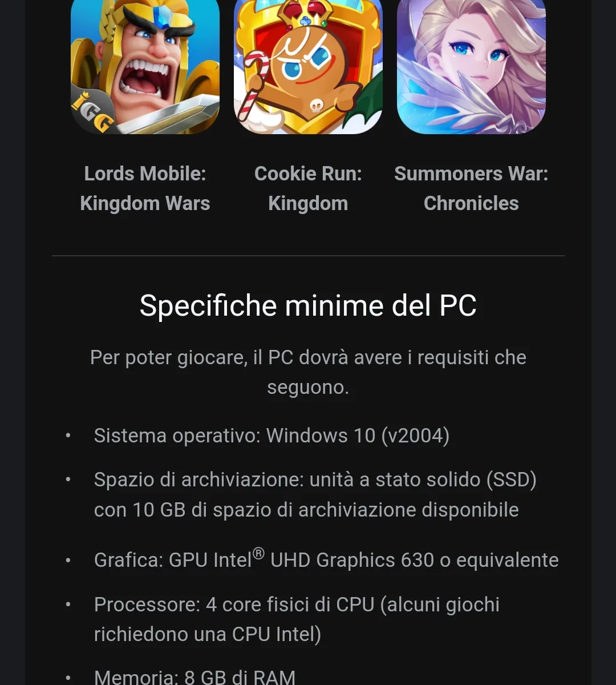The width and height of the screenshot is (616, 685).
Task: Click the "Spazio di archiviazione" SSD requirement
Action: [x=315, y=494]
